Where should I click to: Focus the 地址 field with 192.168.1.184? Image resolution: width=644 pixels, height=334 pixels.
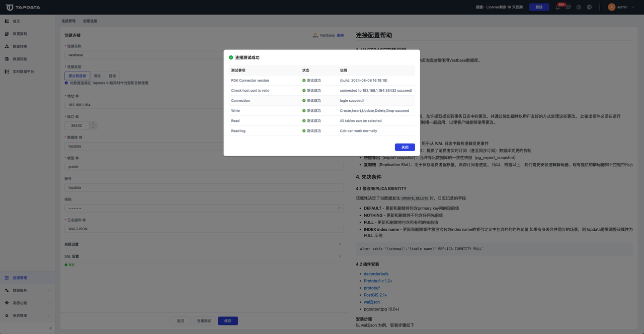pyautogui.click(x=204, y=105)
